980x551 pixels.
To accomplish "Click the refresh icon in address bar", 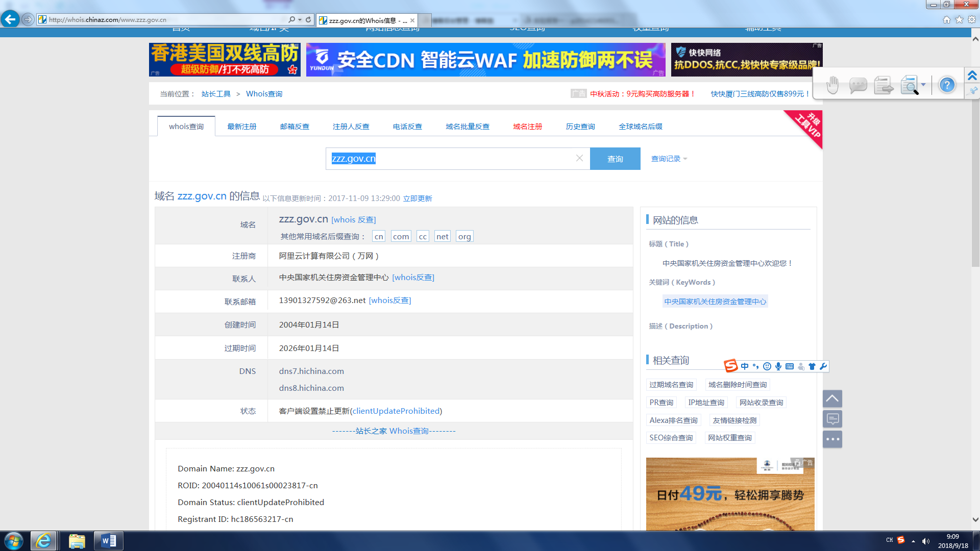I will coord(308,19).
